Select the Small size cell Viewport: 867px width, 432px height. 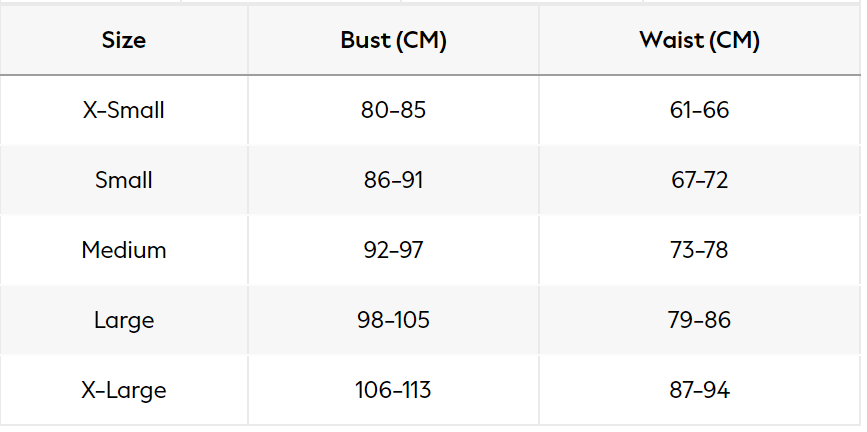(124, 180)
